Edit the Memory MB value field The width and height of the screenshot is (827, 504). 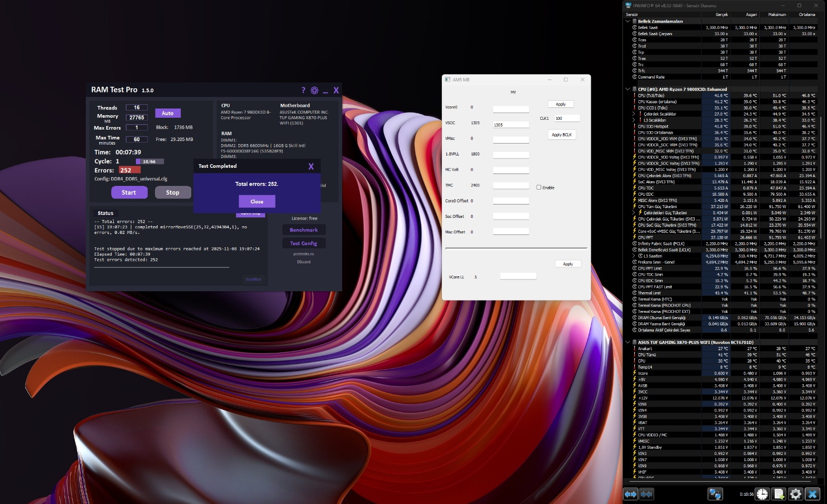[x=137, y=117]
